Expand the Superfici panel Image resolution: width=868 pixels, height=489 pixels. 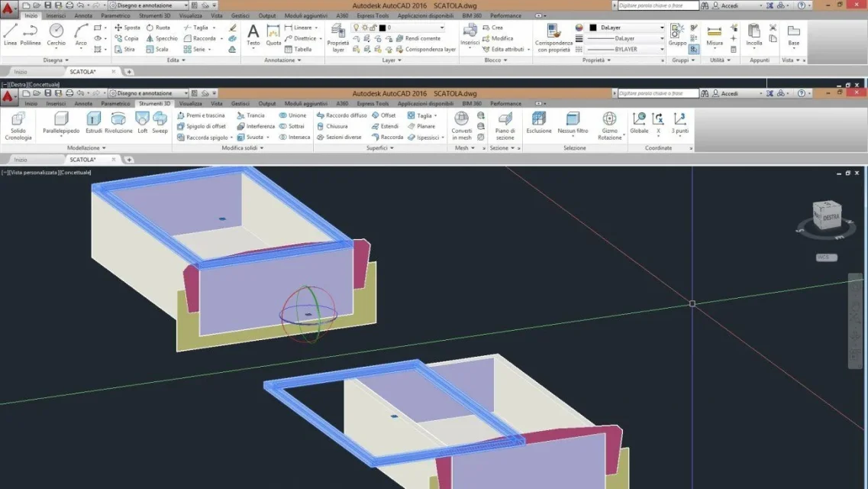click(379, 148)
